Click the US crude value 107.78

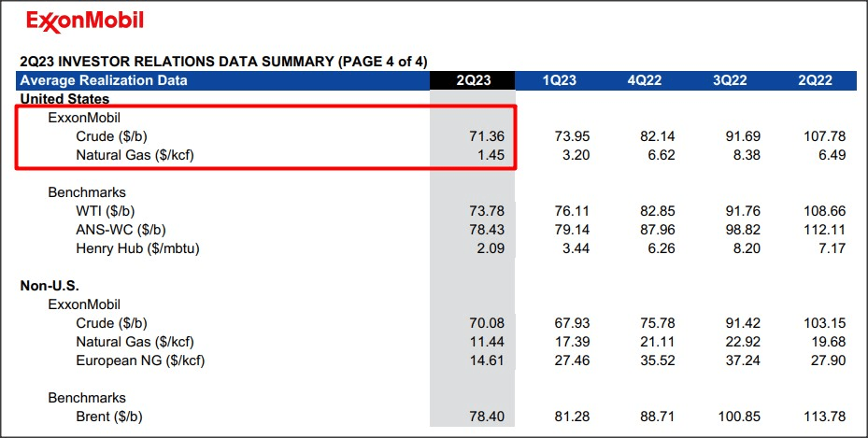825,136
